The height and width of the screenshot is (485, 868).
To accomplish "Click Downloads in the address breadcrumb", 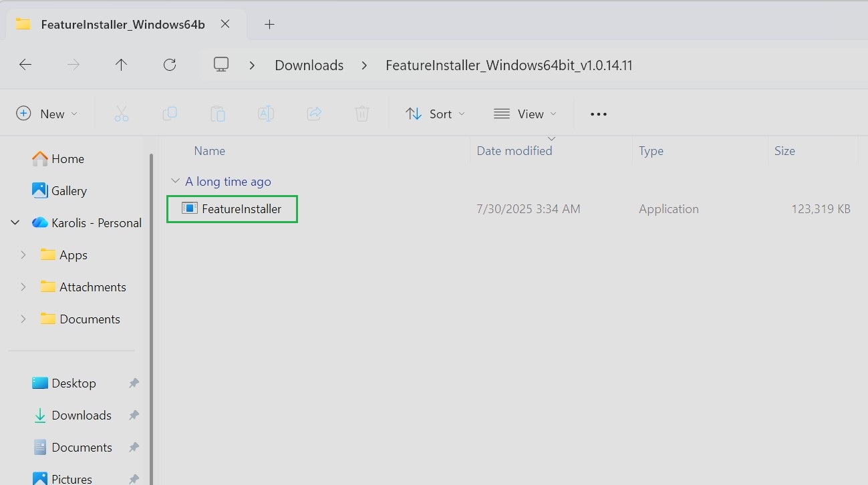I will click(x=309, y=65).
